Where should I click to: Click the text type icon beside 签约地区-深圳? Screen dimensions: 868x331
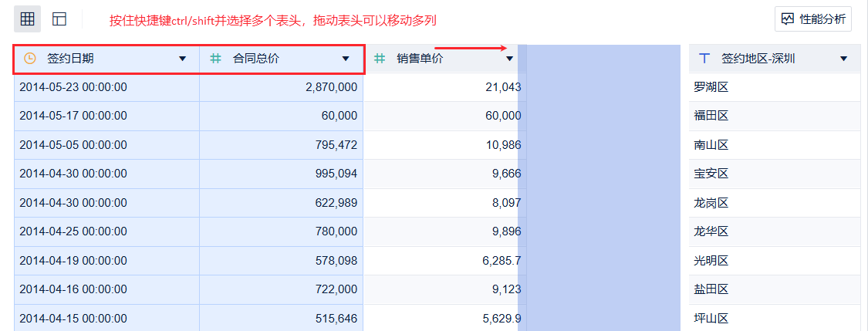click(x=704, y=59)
